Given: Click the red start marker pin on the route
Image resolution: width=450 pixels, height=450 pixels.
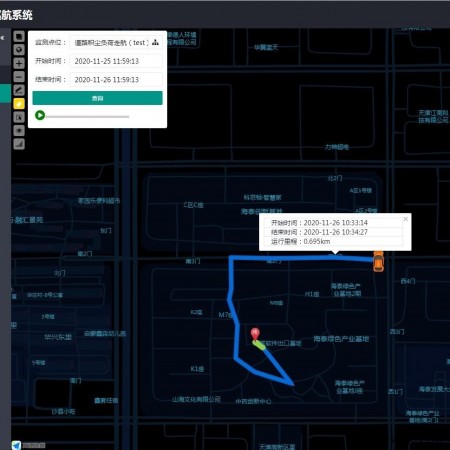Looking at the screenshot, I should [255, 334].
